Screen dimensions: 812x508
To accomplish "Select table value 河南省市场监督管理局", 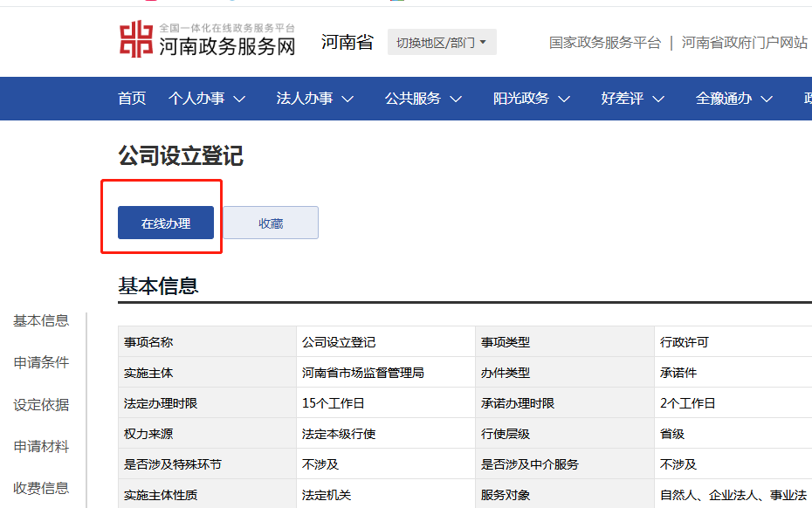I will [363, 373].
